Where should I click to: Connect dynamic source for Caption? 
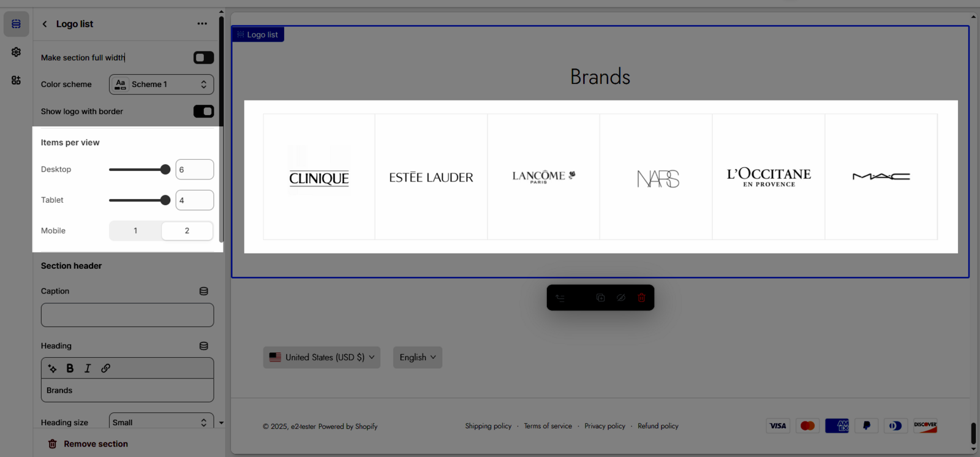pos(203,291)
